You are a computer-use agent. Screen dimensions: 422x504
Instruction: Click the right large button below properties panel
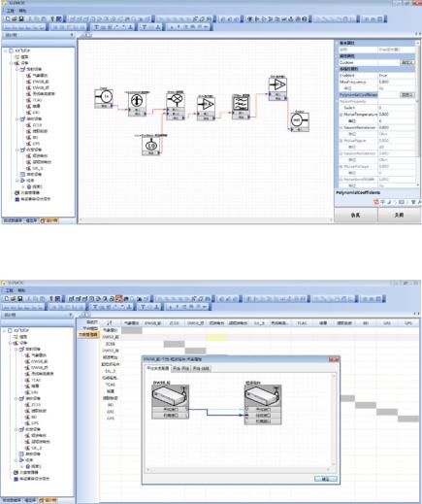(x=400, y=215)
